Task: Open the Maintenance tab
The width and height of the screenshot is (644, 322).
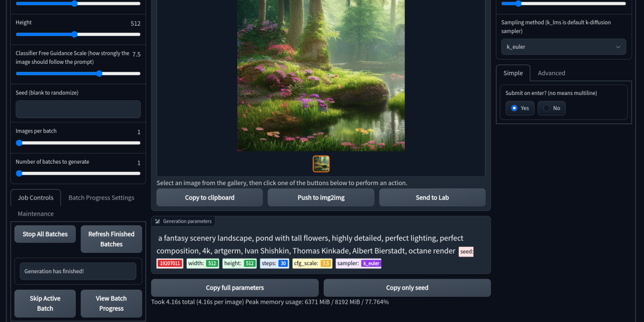Action: click(x=35, y=214)
